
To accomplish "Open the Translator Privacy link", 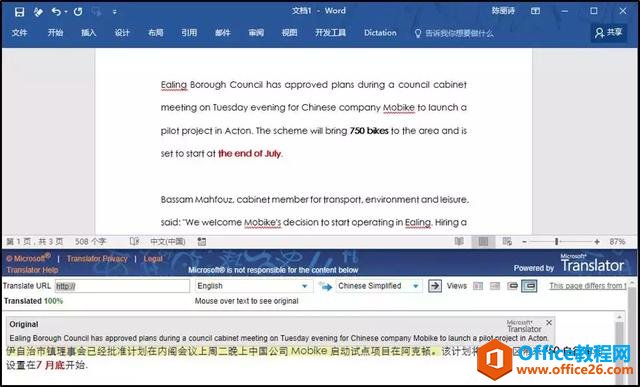I will click(x=97, y=258).
